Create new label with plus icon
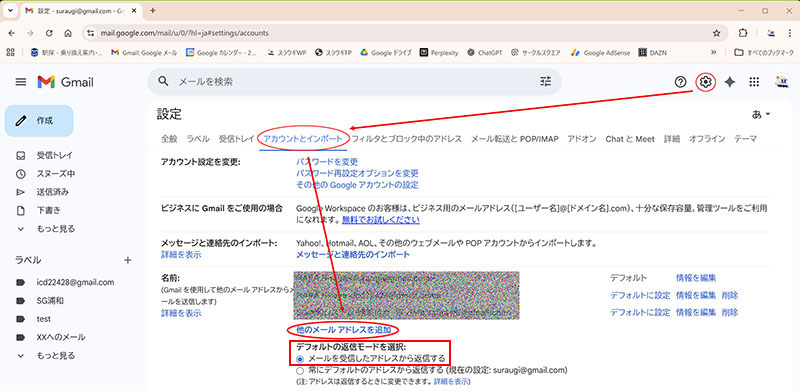 (128, 260)
